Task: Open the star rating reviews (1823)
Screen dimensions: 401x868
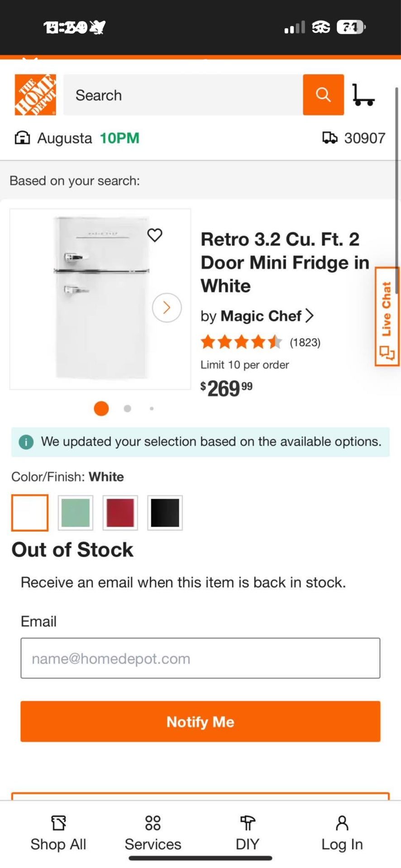Action: pyautogui.click(x=260, y=342)
